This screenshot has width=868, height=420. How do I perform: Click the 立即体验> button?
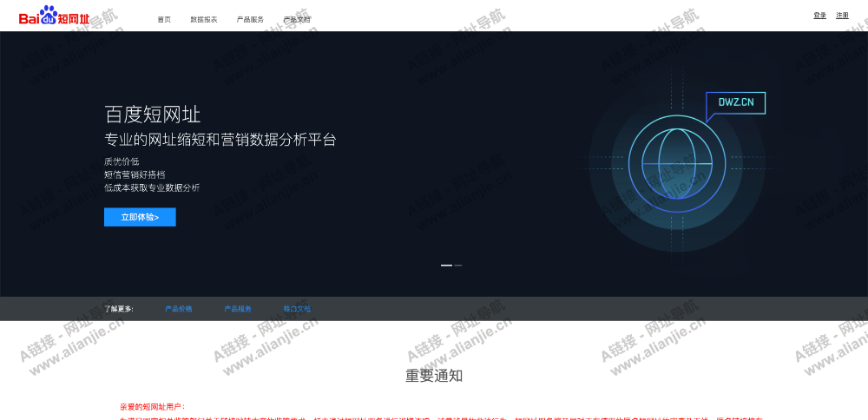click(140, 217)
